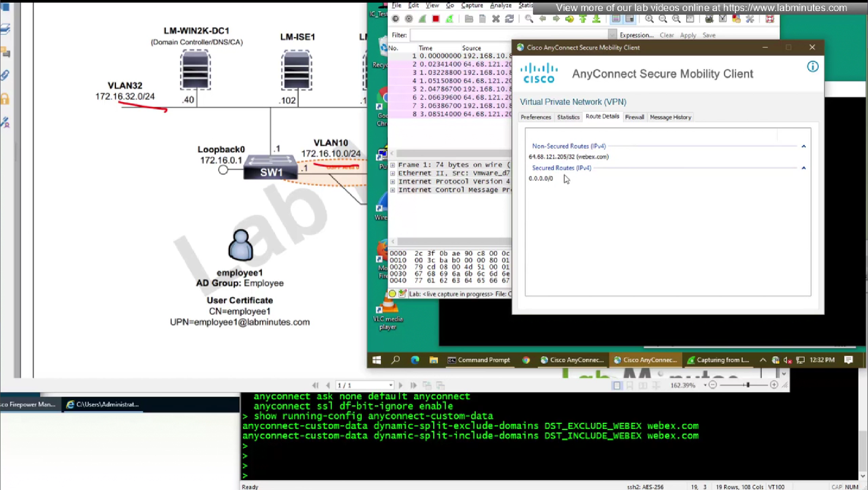Viewport: 868px width, 490px height.
Task: Click the Wireshark open capture file icon
Action: pyautogui.click(x=469, y=19)
